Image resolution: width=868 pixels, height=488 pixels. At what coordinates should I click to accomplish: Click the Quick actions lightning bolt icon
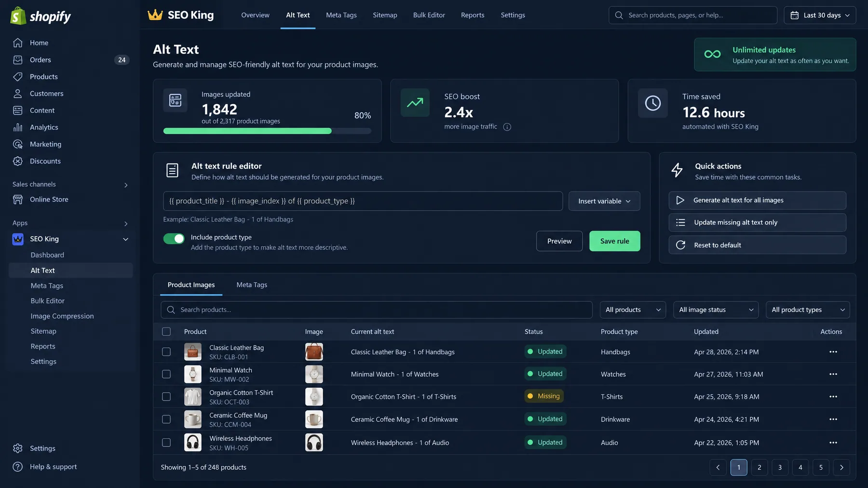[677, 170]
